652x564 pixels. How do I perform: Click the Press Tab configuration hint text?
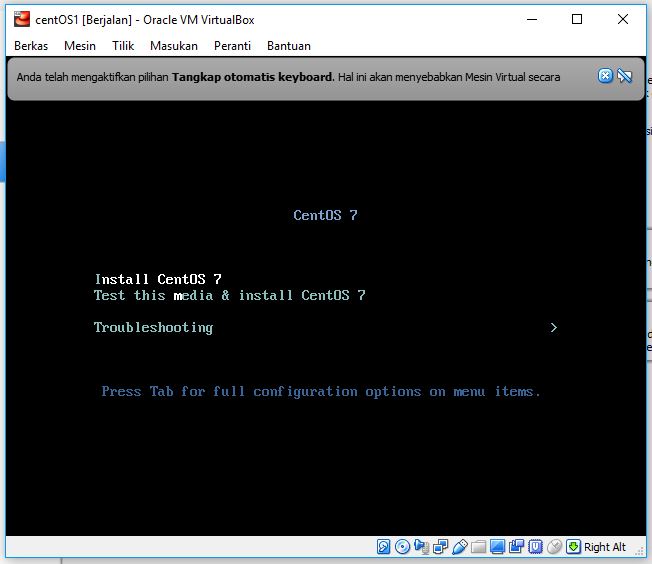321,392
